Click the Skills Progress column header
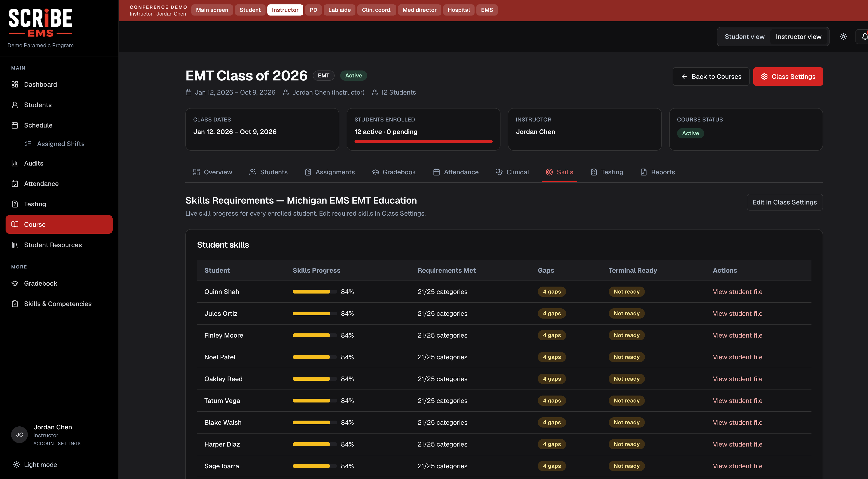 [x=316, y=270]
